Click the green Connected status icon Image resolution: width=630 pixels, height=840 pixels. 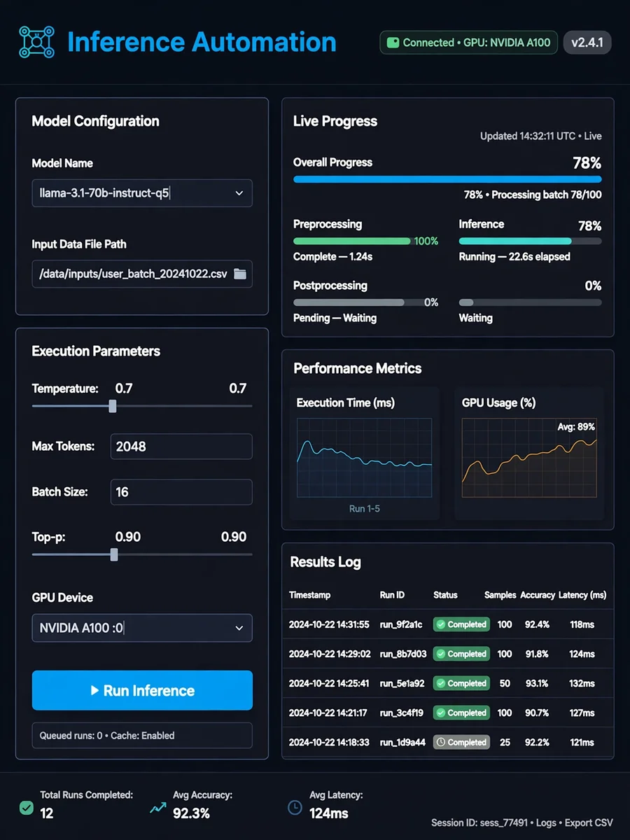pos(393,43)
